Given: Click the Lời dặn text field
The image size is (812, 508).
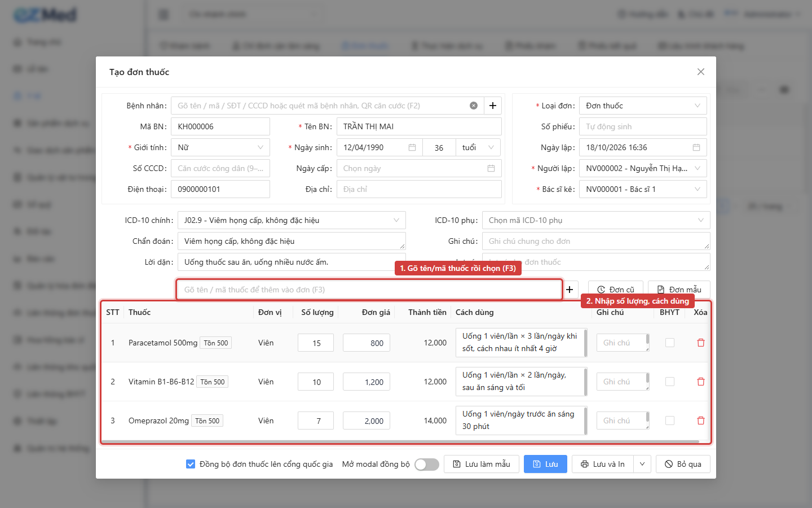Looking at the screenshot, I should (x=292, y=262).
